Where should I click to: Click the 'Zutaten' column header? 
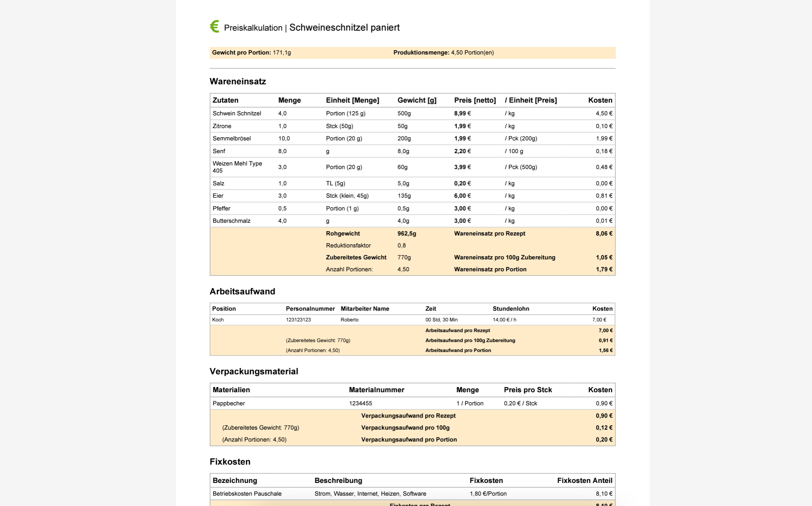point(225,100)
